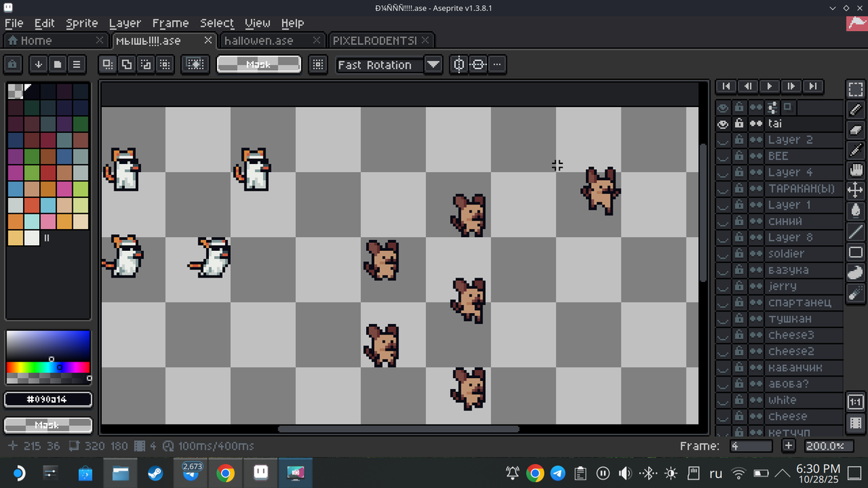Select the Line tool
Viewport: 868px width, 488px height.
pyautogui.click(x=855, y=232)
